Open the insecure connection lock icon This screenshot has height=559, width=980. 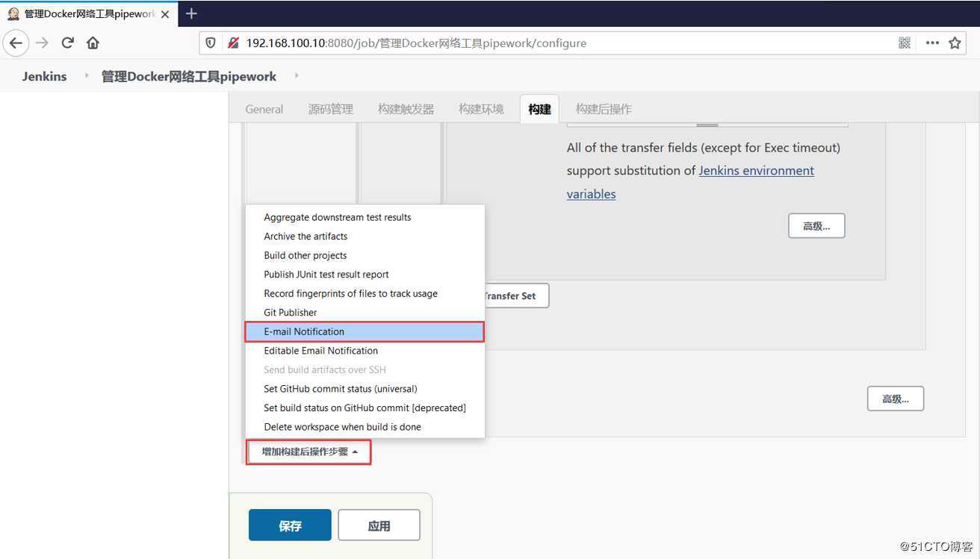pos(233,43)
